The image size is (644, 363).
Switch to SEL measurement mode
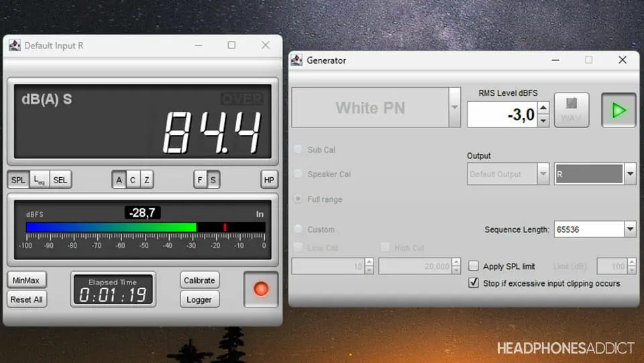point(60,180)
